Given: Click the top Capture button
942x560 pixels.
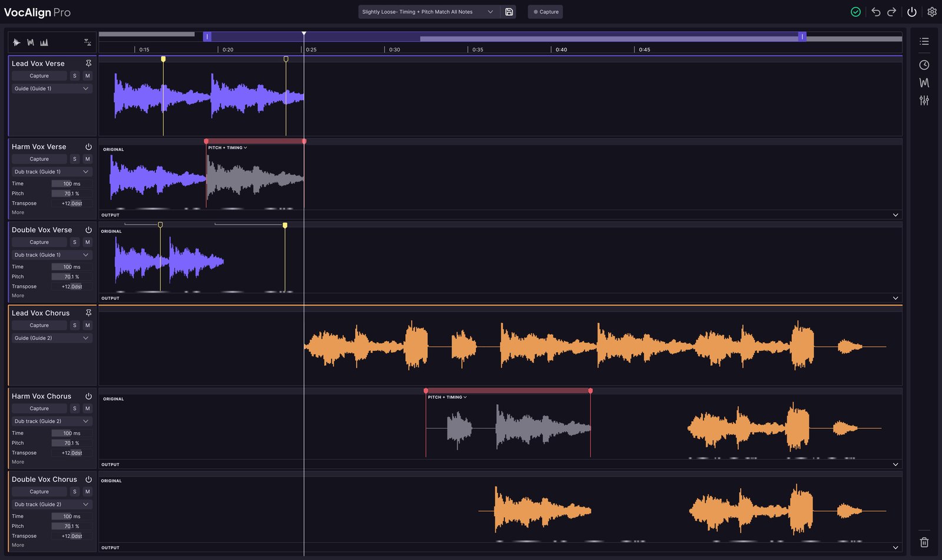Looking at the screenshot, I should (545, 12).
